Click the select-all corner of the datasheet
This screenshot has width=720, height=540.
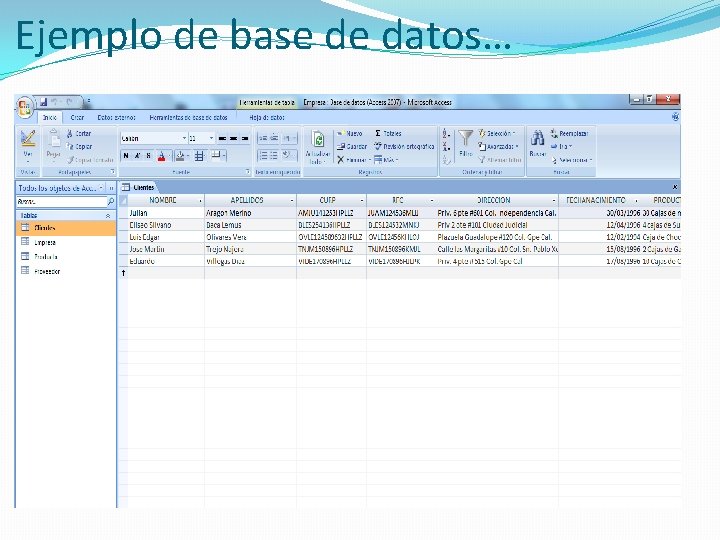click(123, 200)
